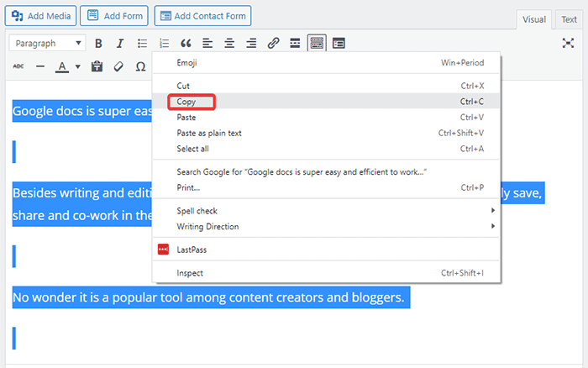Viewport: 588px width, 368px height.
Task: Align text to center
Action: pos(229,44)
